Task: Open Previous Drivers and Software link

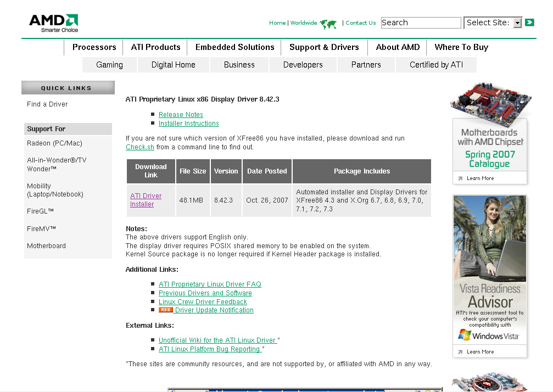Action: (205, 293)
